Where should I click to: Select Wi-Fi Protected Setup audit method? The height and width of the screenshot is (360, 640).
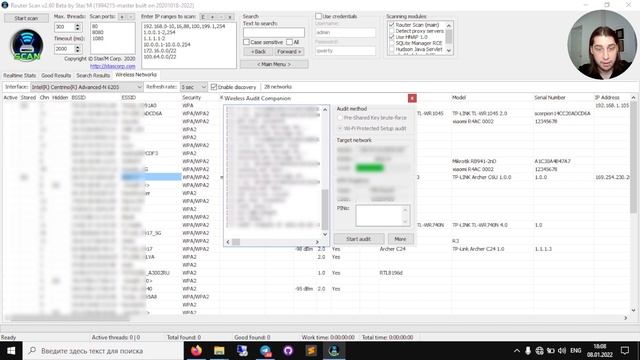coord(340,129)
